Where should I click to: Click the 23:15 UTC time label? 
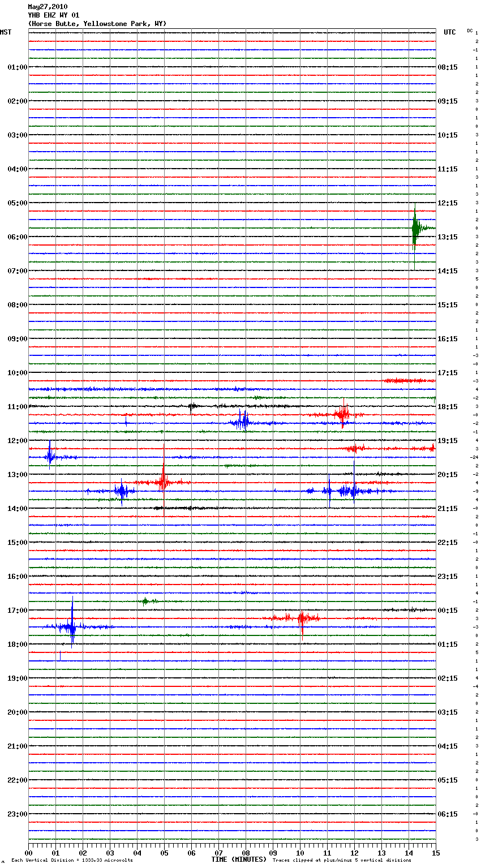[448, 577]
